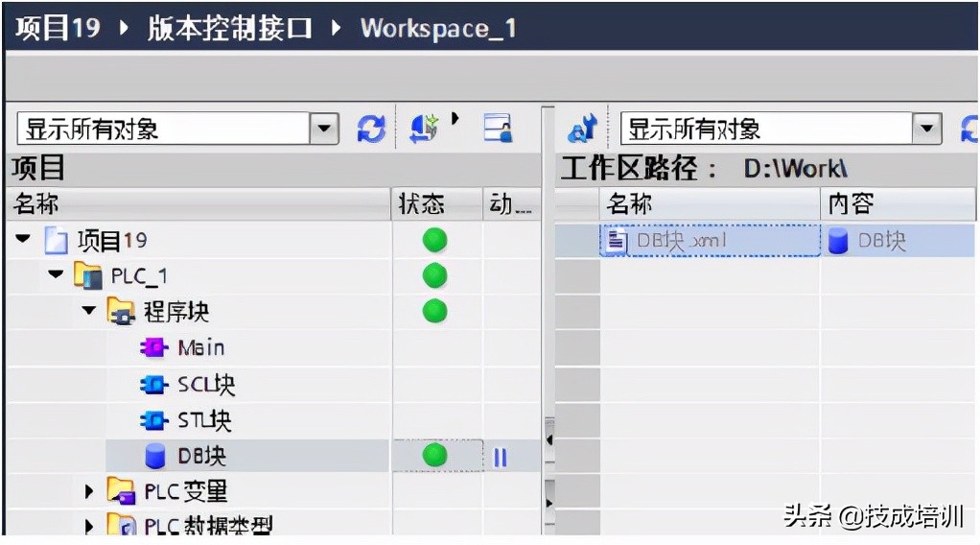Image resolution: width=980 pixels, height=545 pixels.
Task: Click DB块 content cell in workspace pane
Action: (x=897, y=240)
